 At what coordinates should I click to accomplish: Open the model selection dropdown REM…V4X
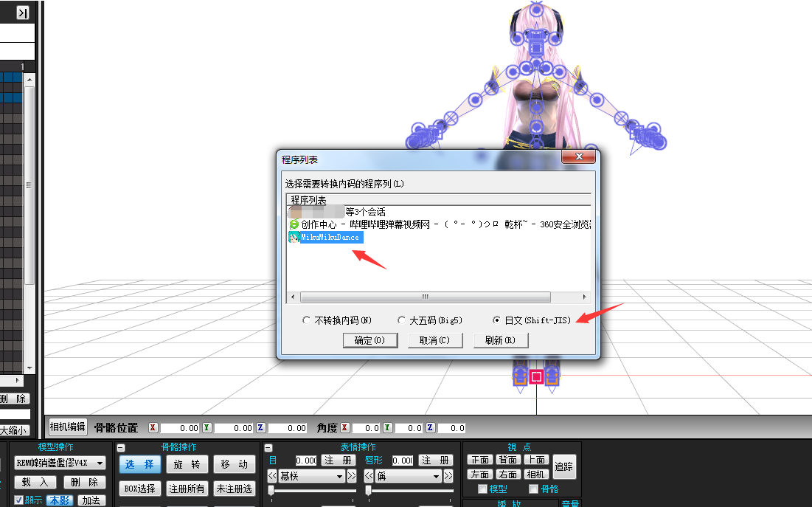coord(60,463)
